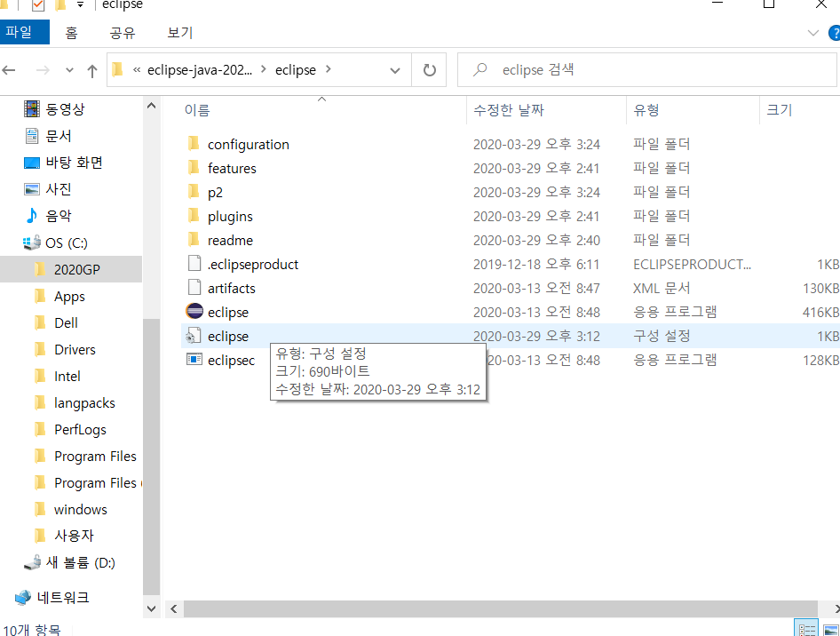Viewport: 840px width, 636px height.
Task: Expand the address bar history dropdown
Action: [395, 70]
